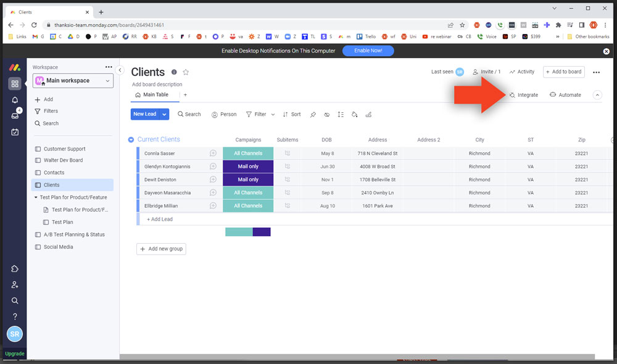617x364 pixels.
Task: Click the row height icon in toolbar
Action: coord(341,114)
